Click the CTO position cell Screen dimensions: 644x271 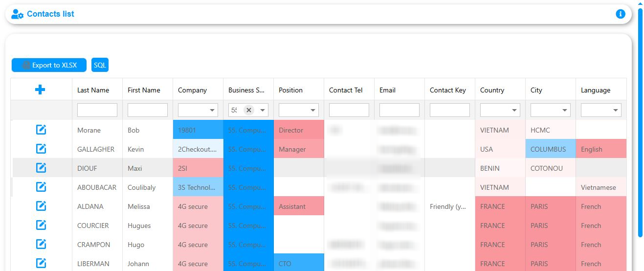point(299,262)
